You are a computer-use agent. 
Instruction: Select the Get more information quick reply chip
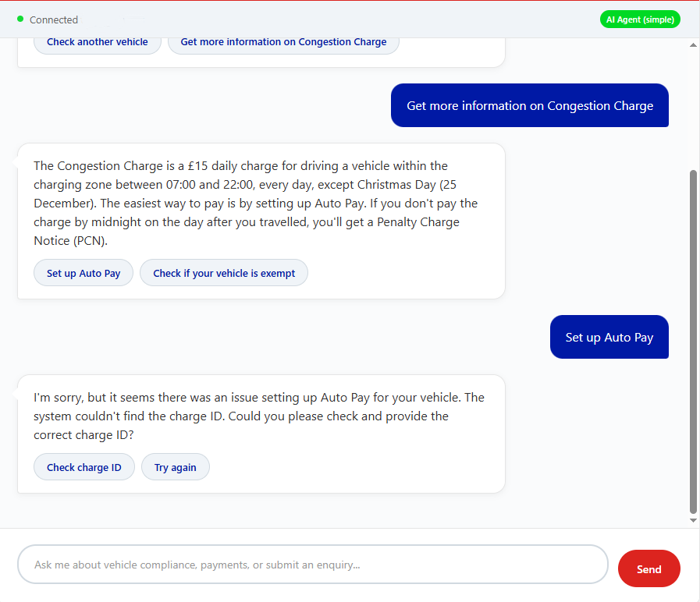pos(283,42)
